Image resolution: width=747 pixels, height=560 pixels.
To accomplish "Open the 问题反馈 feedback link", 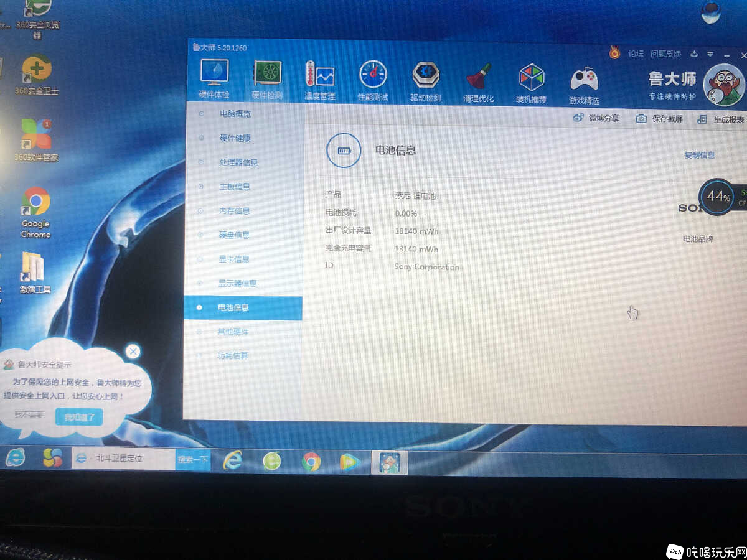I will (x=665, y=54).
